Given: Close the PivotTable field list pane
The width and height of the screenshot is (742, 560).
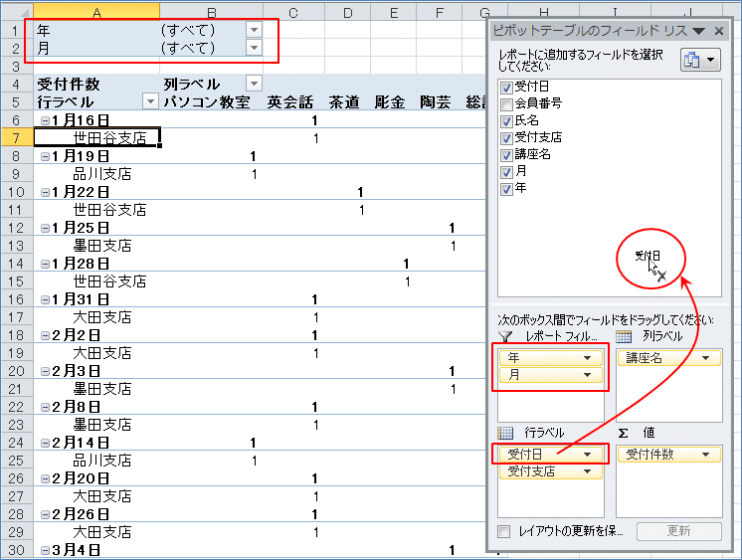Looking at the screenshot, I should 719,31.
